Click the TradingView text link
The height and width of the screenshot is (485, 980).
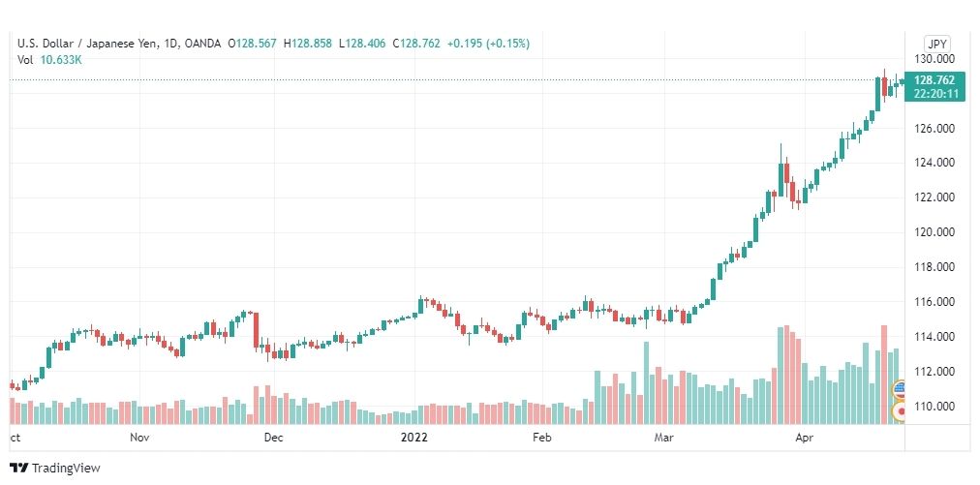click(66, 468)
